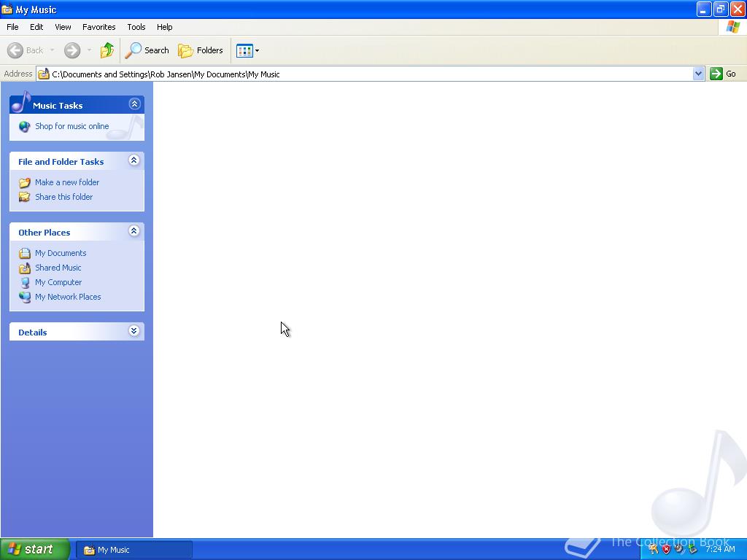The image size is (747, 560).
Task: Click the system tray clock
Action: (720, 549)
